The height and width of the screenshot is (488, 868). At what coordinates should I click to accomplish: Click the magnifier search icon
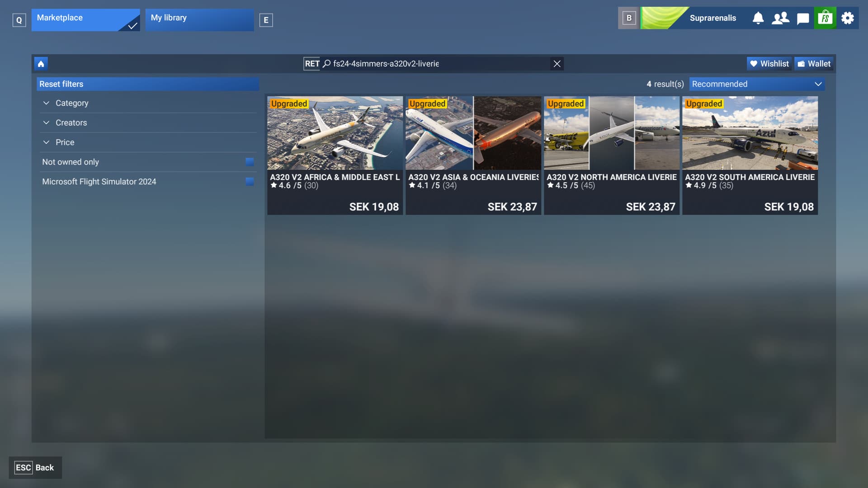click(x=326, y=64)
